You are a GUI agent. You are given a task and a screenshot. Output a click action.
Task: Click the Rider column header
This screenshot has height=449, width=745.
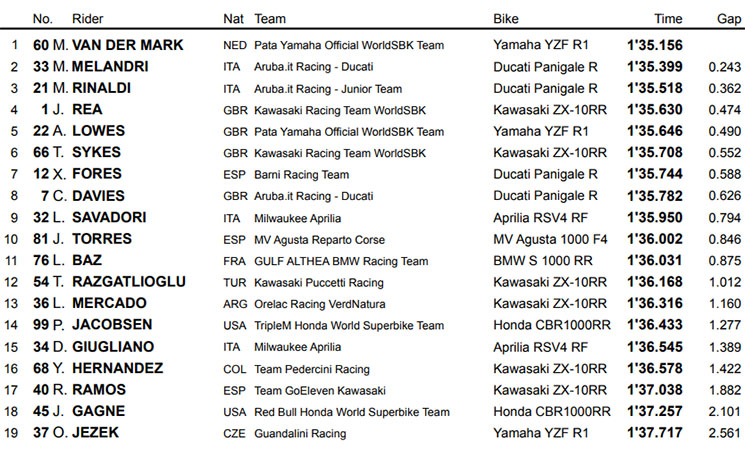87,19
